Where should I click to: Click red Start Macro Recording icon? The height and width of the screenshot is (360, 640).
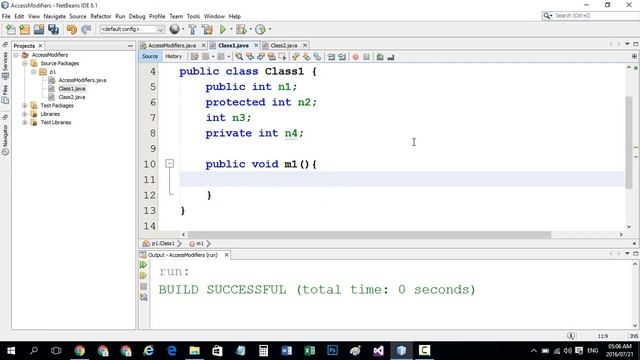tap(356, 57)
